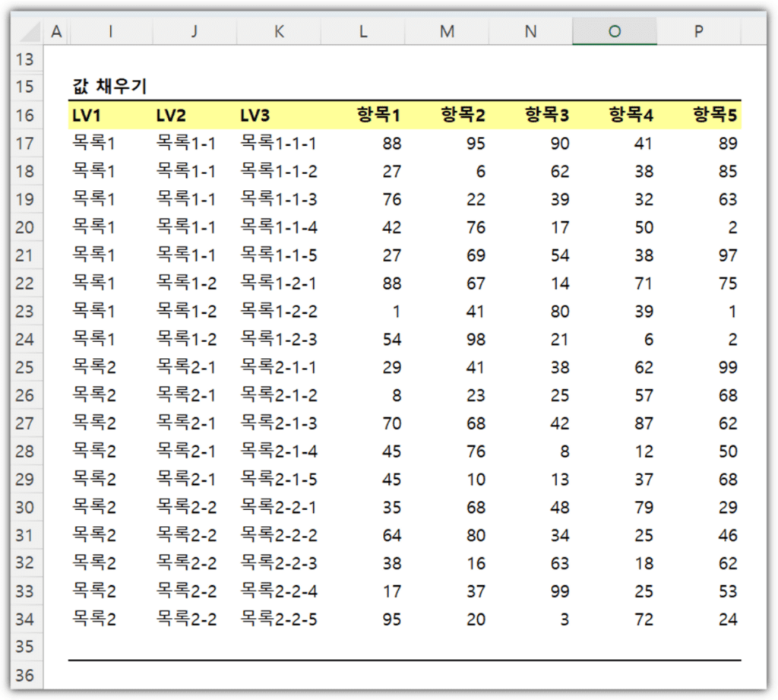Select cell containing 목록1-2-2
Viewport: 778px width, 700px height.
[x=279, y=312]
